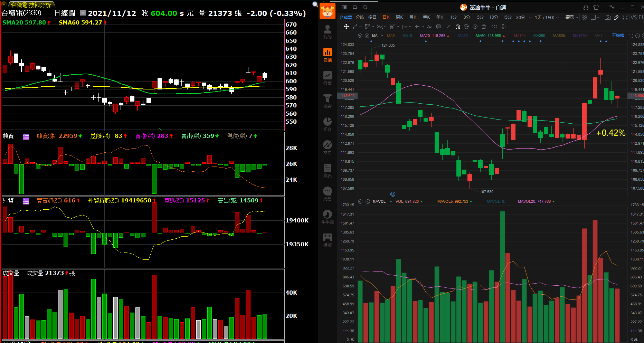The height and width of the screenshot is (343, 644).
Task: Click the sync drawings icon
Action: click(x=466, y=27)
